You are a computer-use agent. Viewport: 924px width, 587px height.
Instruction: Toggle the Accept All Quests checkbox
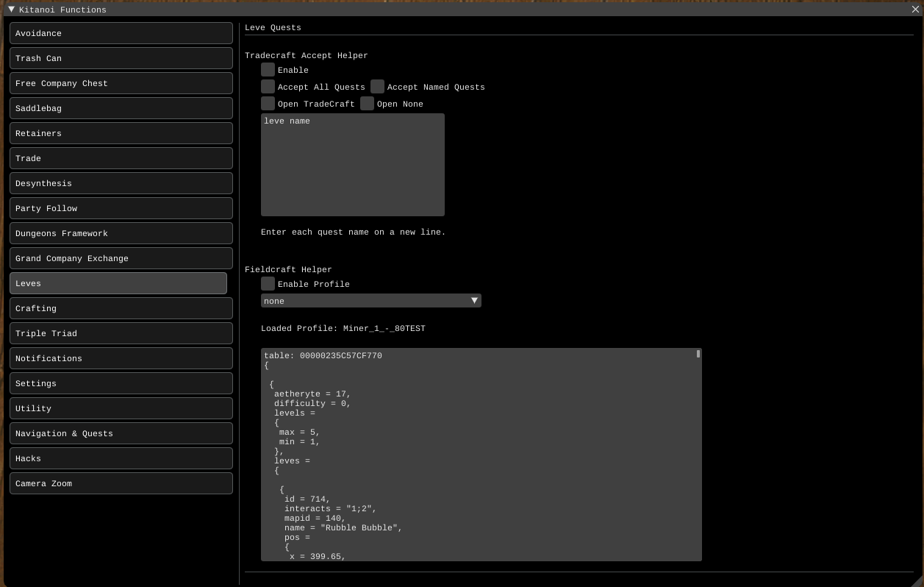(x=268, y=87)
